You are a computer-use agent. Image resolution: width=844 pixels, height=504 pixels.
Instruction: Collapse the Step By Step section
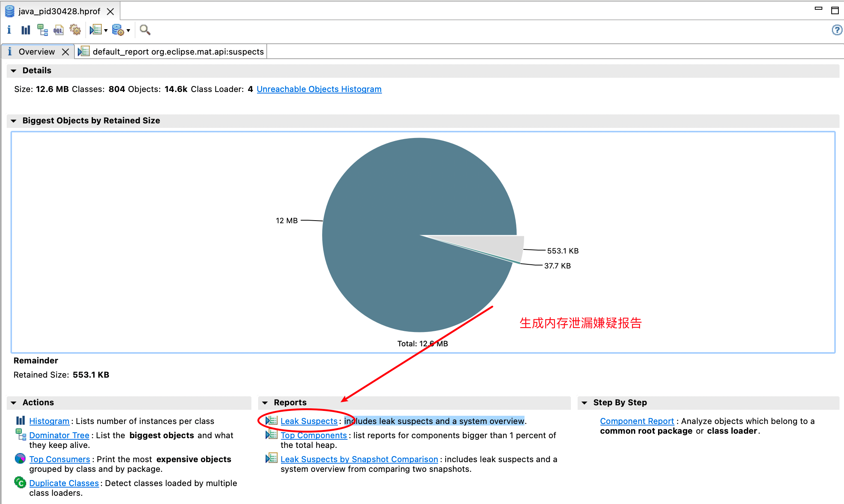584,403
